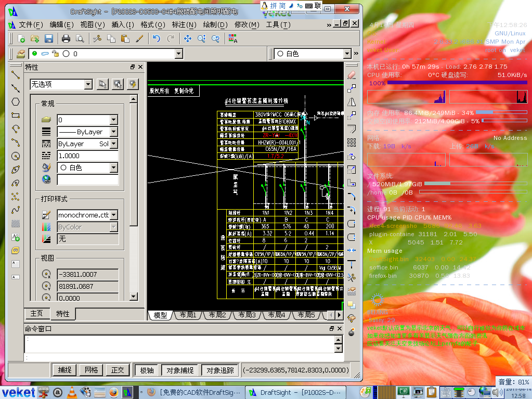
Task: Launch VLC cone icon in taskbar
Action: (x=72, y=392)
